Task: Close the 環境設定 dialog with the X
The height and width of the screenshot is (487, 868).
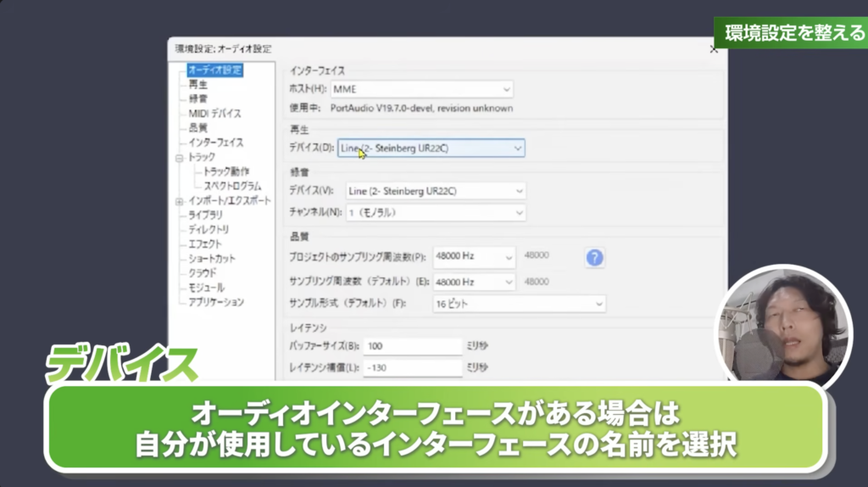Action: (713, 50)
